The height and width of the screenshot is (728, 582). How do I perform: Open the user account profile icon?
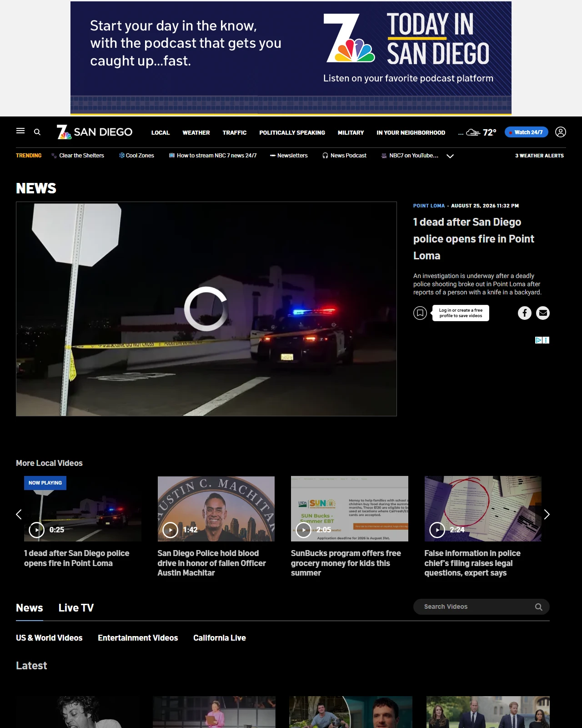tap(561, 132)
